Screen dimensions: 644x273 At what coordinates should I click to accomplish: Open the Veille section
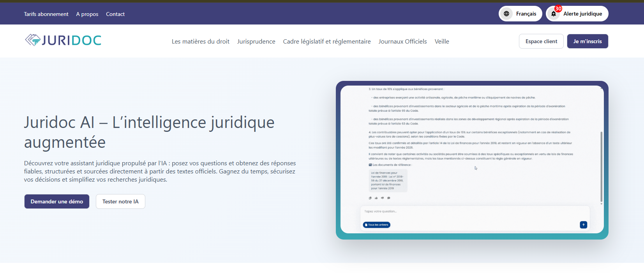coord(442,41)
